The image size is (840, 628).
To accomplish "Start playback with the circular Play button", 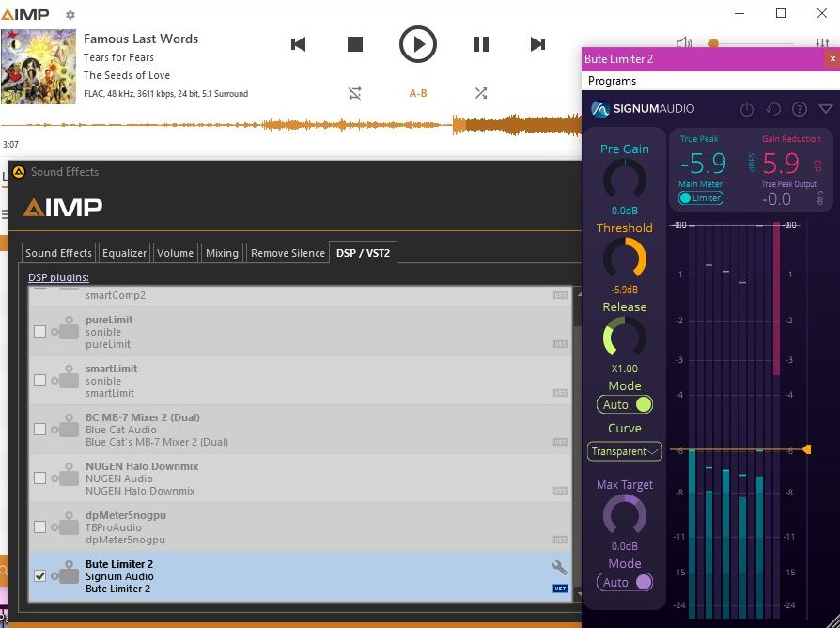I will click(x=418, y=44).
